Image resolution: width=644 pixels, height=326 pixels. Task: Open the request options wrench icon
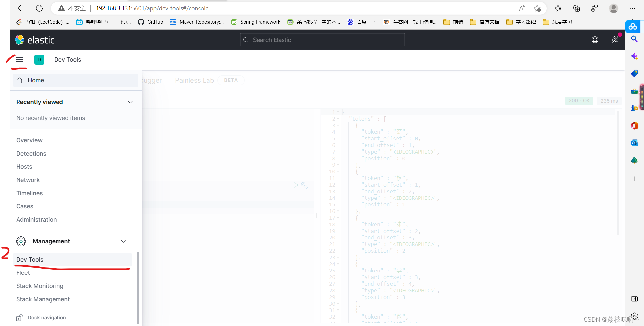point(304,185)
